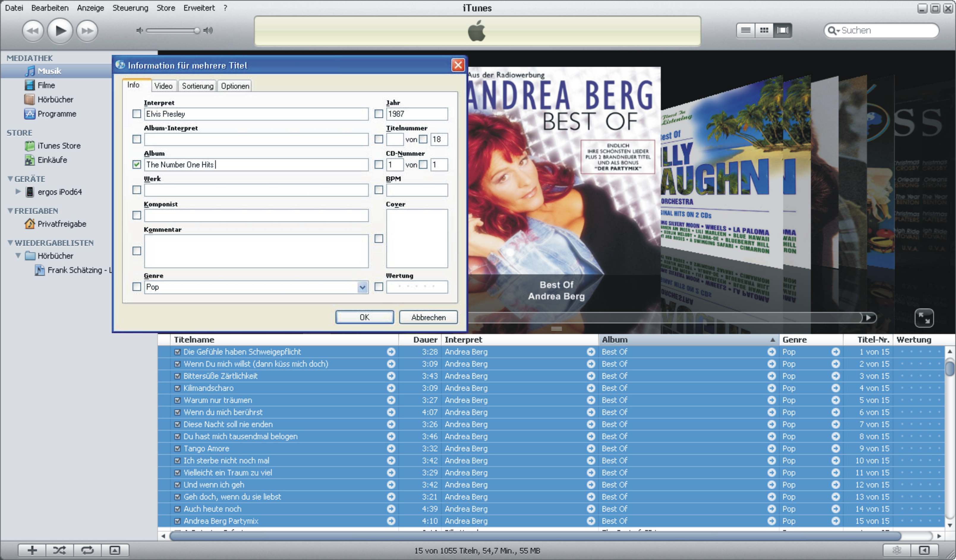Uncheck the Album checkbox

click(137, 164)
